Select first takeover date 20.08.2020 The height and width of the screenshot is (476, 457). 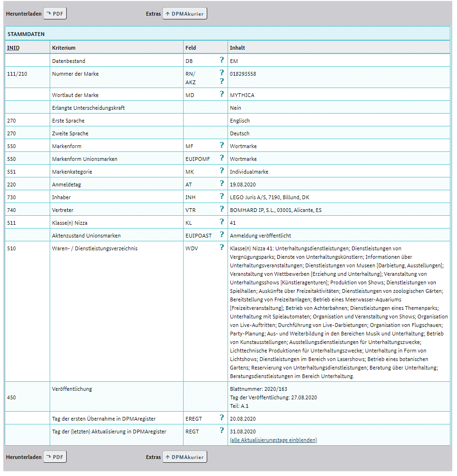(x=243, y=419)
